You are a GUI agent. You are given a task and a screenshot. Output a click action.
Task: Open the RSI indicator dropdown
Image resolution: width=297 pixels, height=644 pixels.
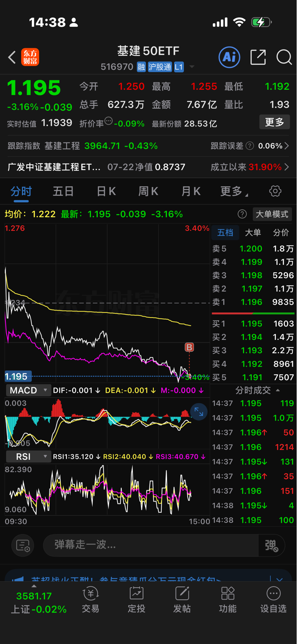coord(28,456)
